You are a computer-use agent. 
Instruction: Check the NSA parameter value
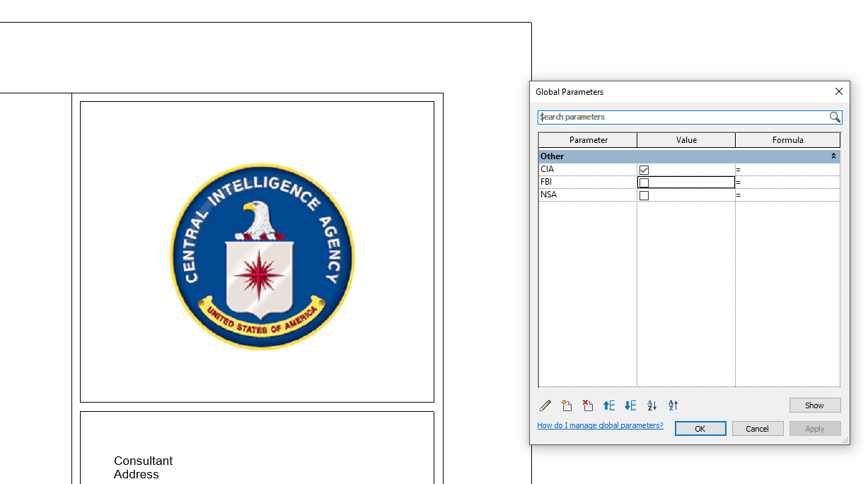644,195
